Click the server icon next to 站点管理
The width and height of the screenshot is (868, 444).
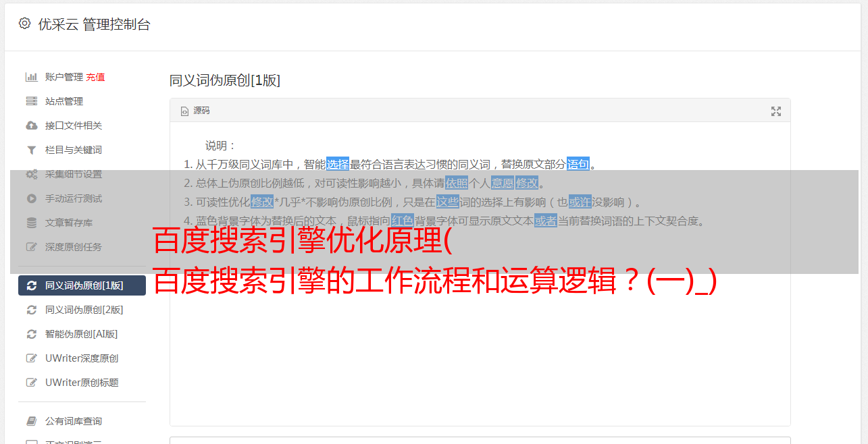click(x=31, y=101)
